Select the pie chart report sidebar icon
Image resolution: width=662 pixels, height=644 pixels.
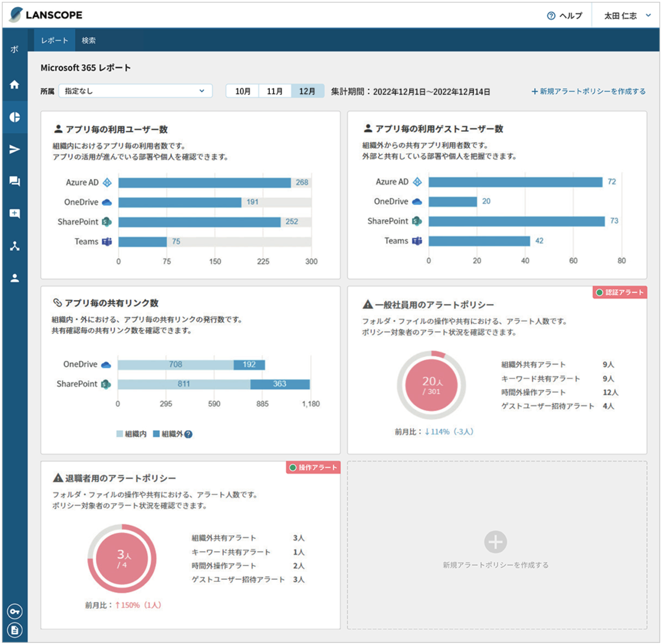tap(15, 117)
